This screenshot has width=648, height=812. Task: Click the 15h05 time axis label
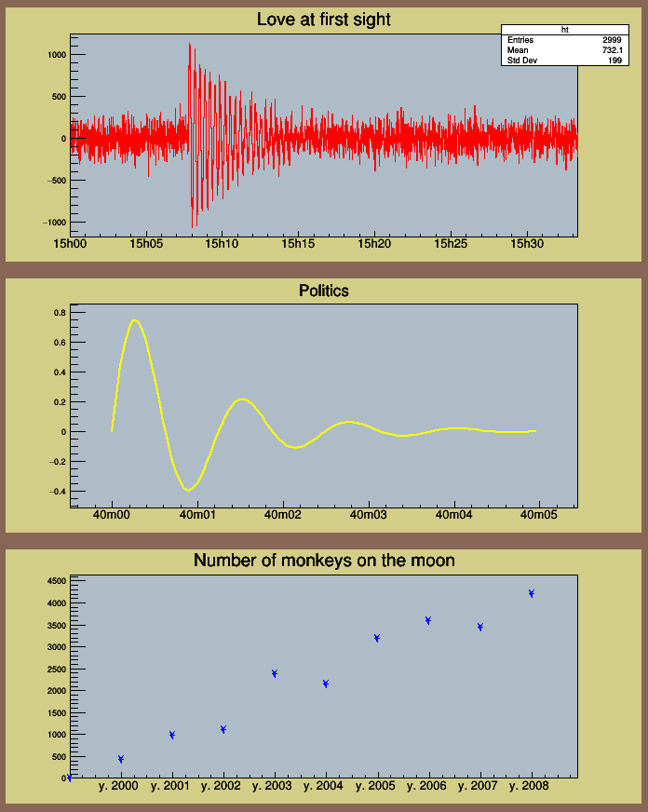tap(146, 243)
